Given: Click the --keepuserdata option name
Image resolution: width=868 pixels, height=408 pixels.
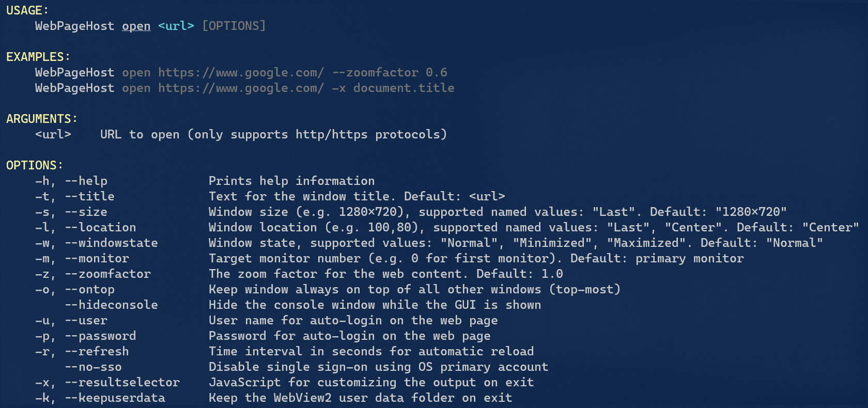Looking at the screenshot, I should point(115,398).
